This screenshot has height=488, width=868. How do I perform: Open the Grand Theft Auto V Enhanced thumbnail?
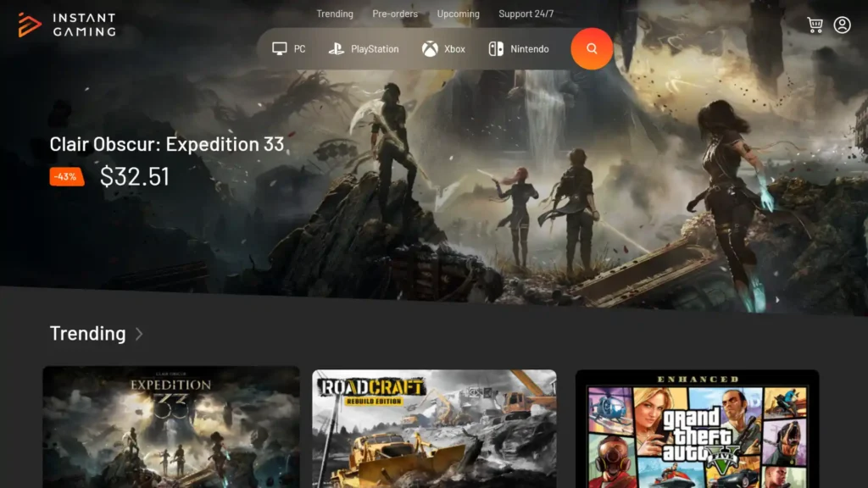697,429
